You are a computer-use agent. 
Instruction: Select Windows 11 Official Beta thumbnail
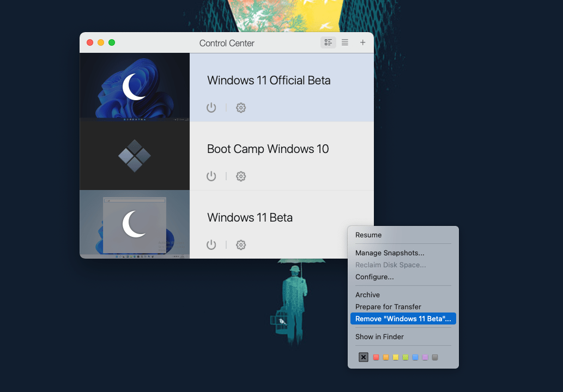(x=135, y=87)
